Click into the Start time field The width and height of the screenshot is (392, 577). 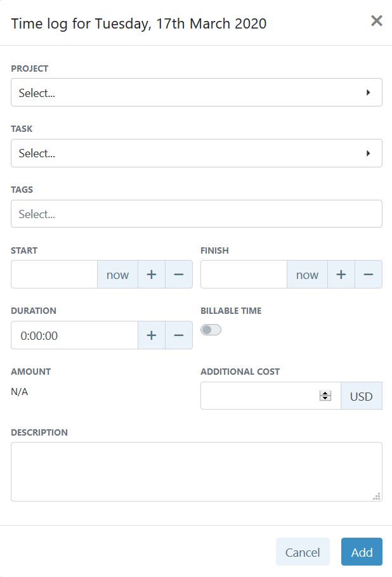click(x=55, y=275)
